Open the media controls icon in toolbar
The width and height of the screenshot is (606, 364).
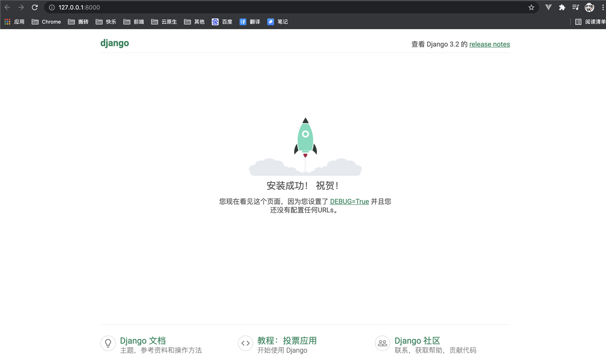(x=576, y=7)
